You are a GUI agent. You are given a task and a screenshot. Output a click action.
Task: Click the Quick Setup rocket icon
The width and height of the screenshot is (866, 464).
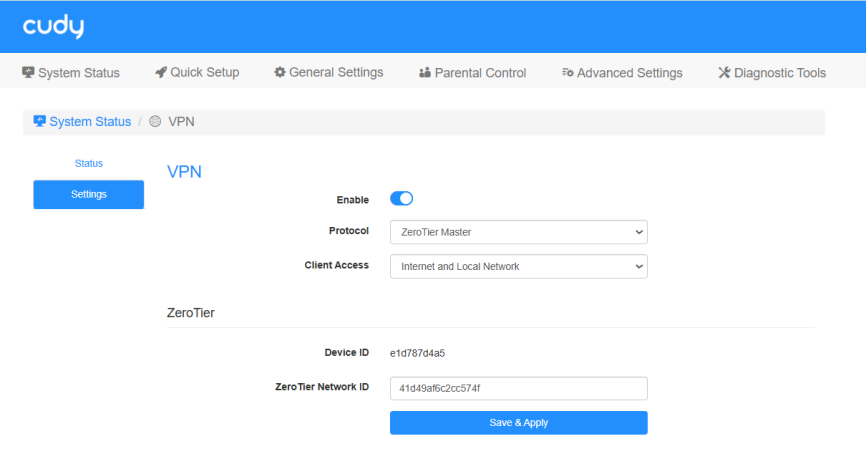pyautogui.click(x=161, y=73)
